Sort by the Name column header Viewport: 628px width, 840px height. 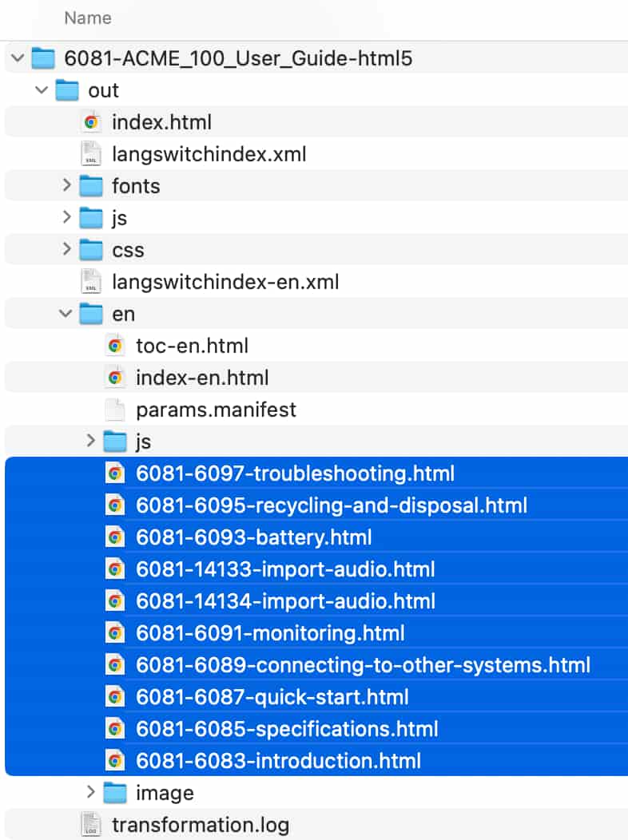[87, 18]
